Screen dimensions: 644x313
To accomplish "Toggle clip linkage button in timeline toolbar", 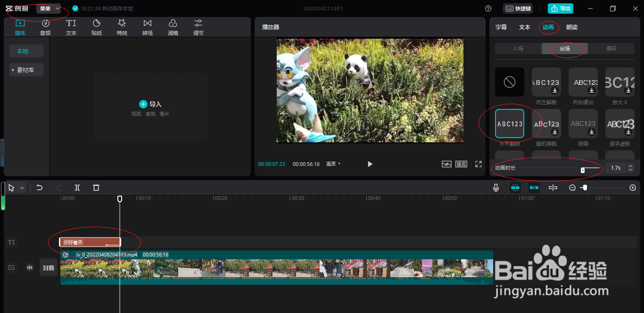I will pos(534,188).
